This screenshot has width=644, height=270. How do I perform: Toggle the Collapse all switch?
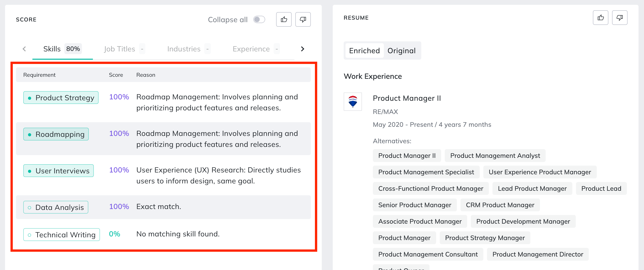point(259,19)
